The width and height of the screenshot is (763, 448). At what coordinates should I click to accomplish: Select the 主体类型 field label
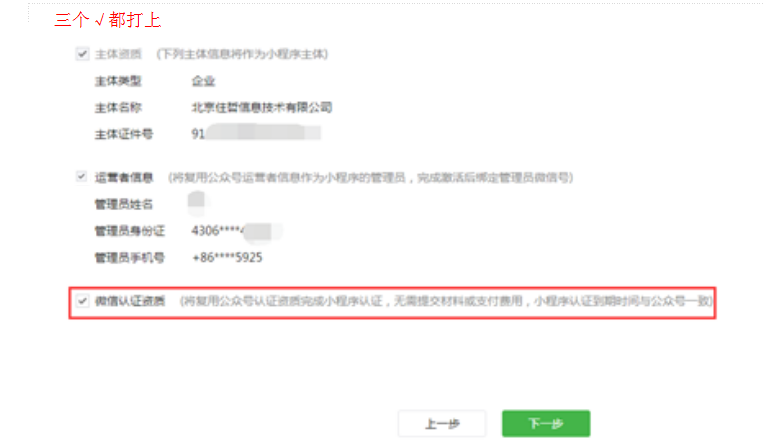[118, 81]
